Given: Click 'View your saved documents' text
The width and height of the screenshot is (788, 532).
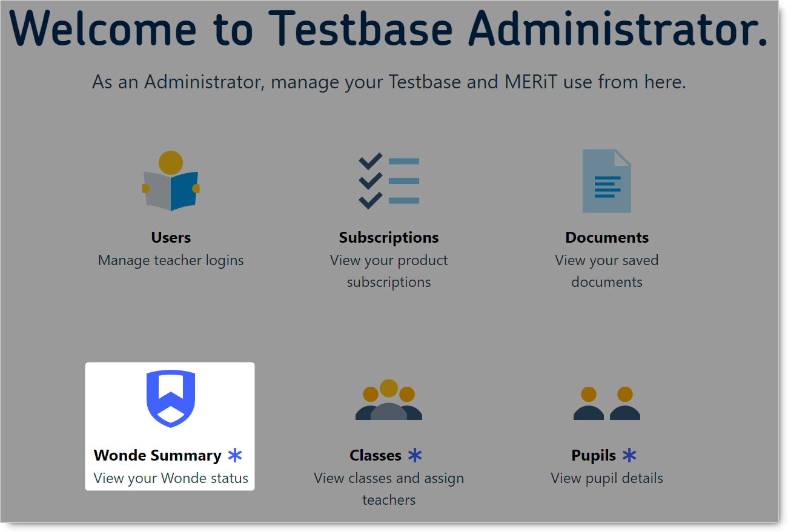Looking at the screenshot, I should point(607,271).
